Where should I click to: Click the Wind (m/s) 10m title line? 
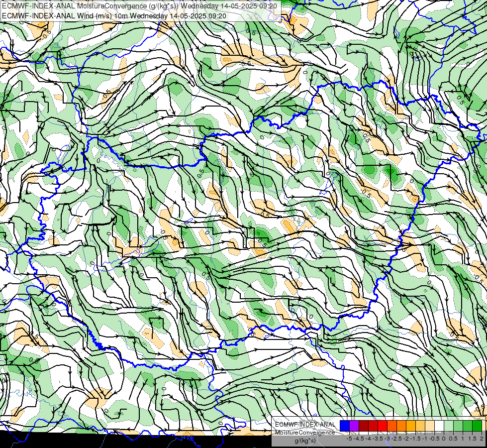114,16
